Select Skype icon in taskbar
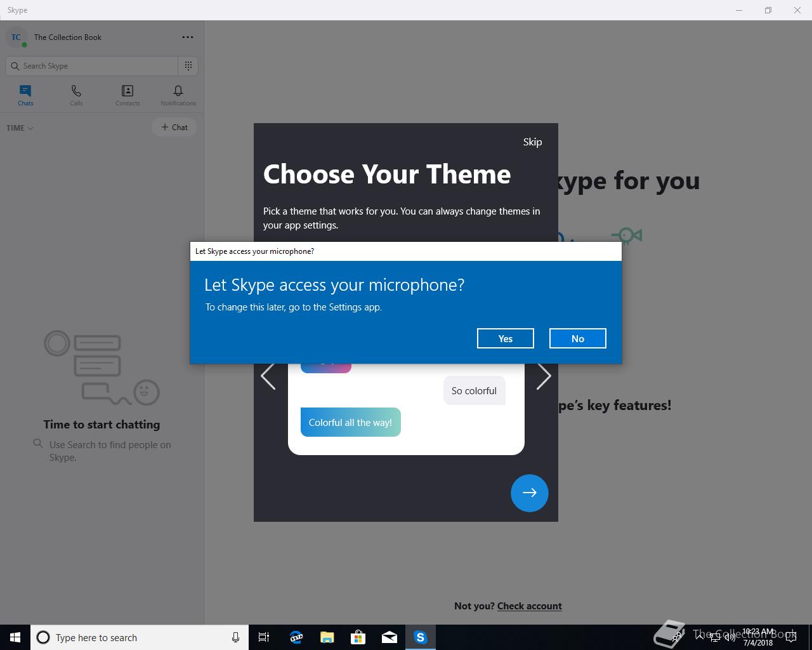This screenshot has width=812, height=650. pyautogui.click(x=421, y=637)
